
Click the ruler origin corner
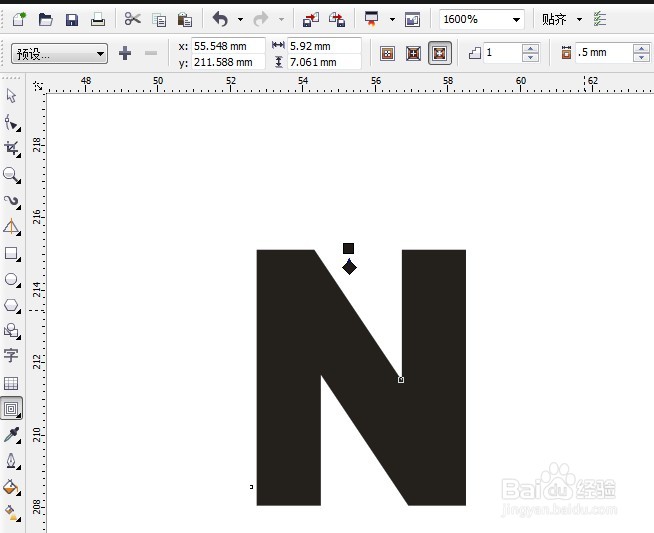coord(38,85)
